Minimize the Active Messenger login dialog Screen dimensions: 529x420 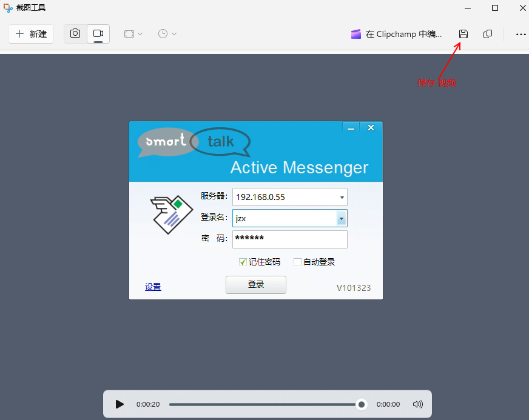pyautogui.click(x=351, y=128)
